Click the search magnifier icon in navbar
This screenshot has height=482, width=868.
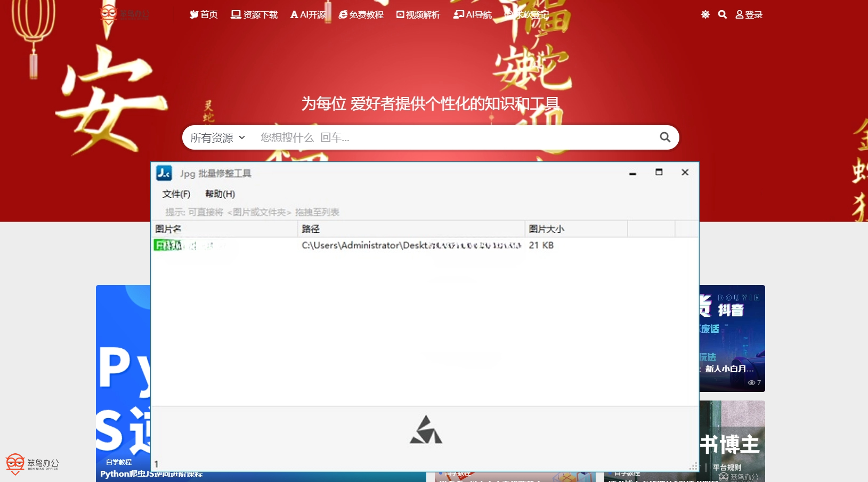tap(722, 14)
